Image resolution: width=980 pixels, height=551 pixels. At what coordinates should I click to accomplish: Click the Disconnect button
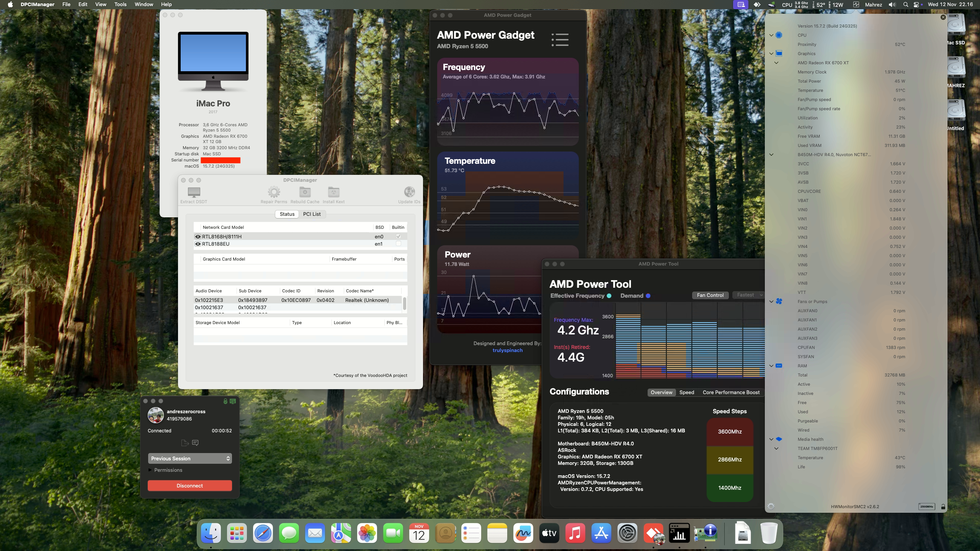(x=190, y=485)
